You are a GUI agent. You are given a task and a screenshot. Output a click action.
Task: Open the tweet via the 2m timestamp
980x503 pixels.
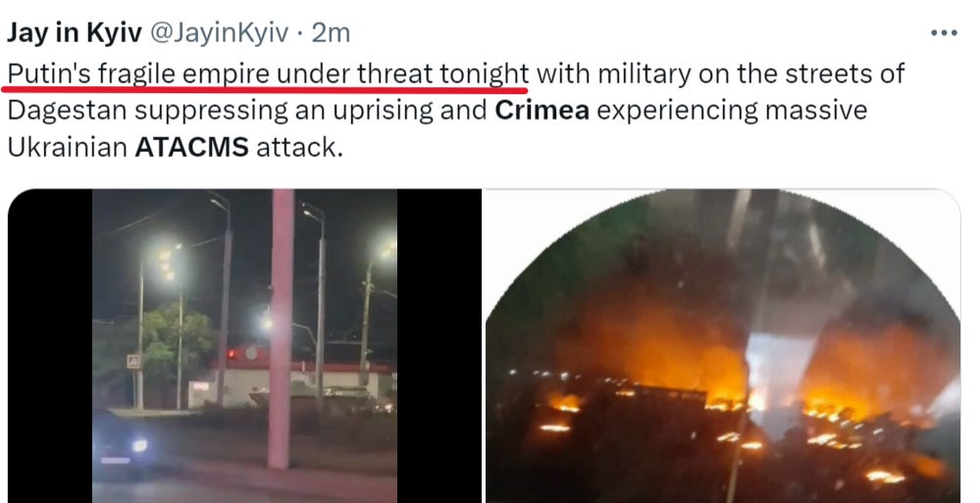pos(331,33)
